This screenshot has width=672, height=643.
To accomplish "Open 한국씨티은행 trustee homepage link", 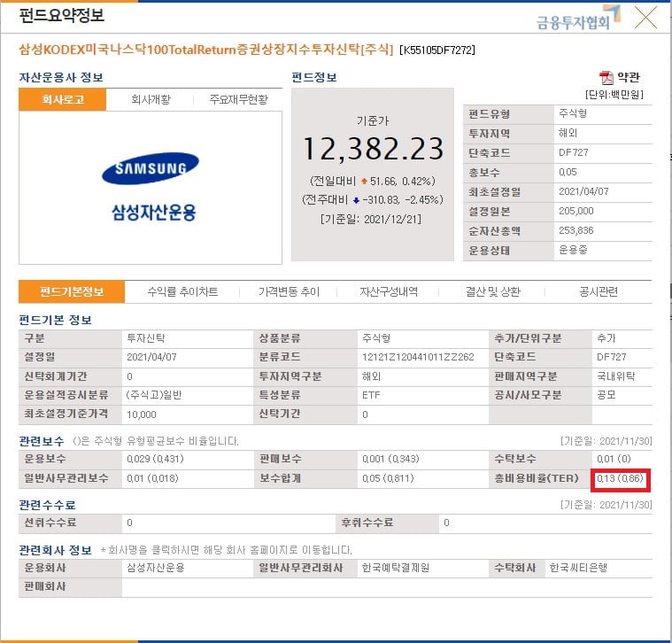I will pos(578,568).
